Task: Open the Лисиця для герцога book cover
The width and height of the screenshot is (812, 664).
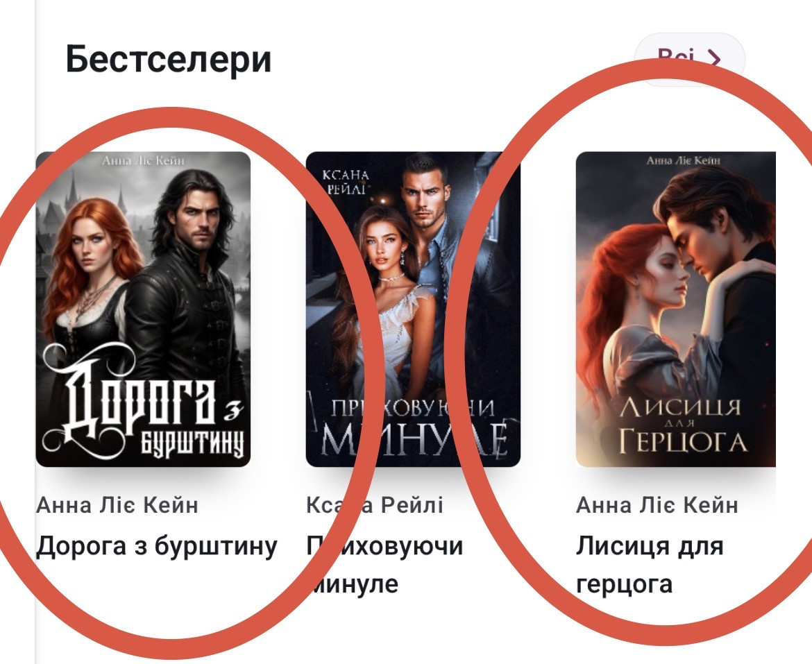Action: tap(676, 309)
